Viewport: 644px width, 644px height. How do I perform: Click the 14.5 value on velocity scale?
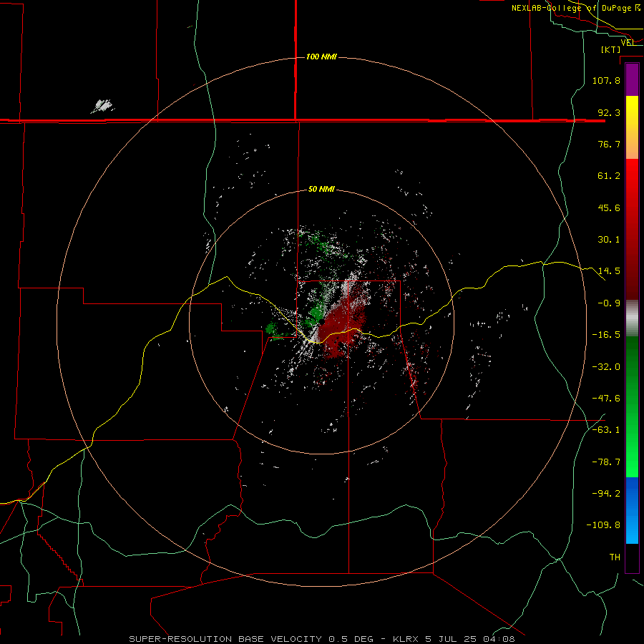[x=609, y=271]
